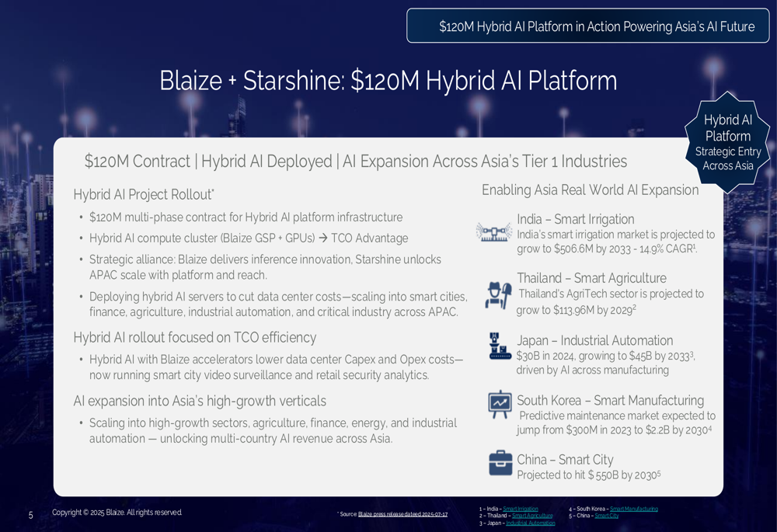This screenshot has width=777, height=532.
Task: Click the "Hybrid AI with Blaize accelerators" bullet
Action: pyautogui.click(x=276, y=367)
